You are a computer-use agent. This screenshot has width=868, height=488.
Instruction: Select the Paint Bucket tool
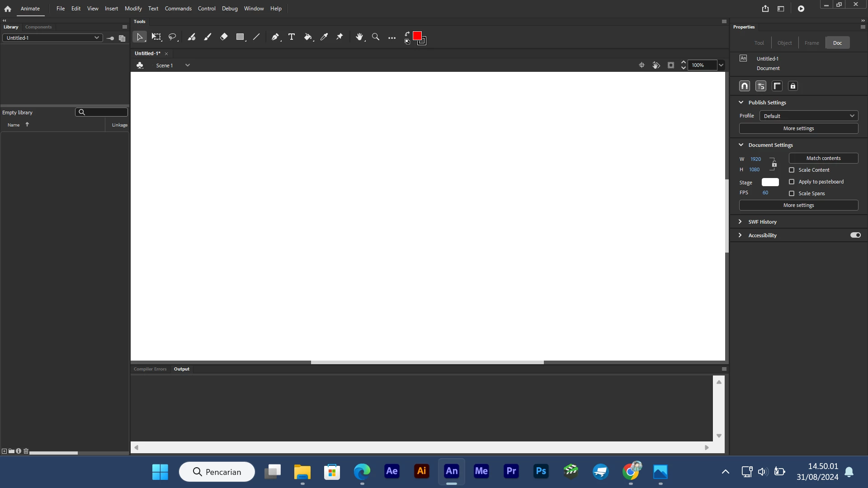[x=308, y=37]
